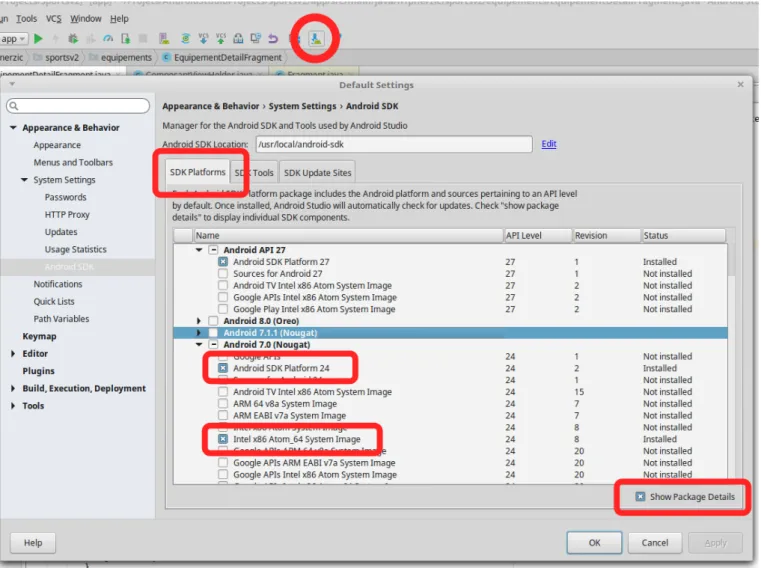Click the API Level column header
Screen dimensions: 761x568
coord(538,235)
